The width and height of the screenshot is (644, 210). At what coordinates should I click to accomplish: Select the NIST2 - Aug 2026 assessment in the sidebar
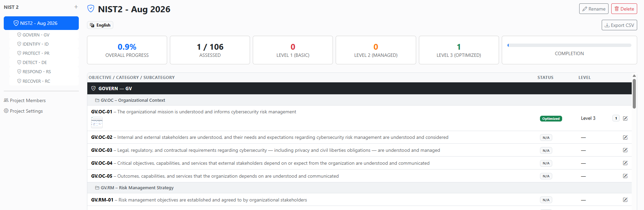(x=41, y=23)
